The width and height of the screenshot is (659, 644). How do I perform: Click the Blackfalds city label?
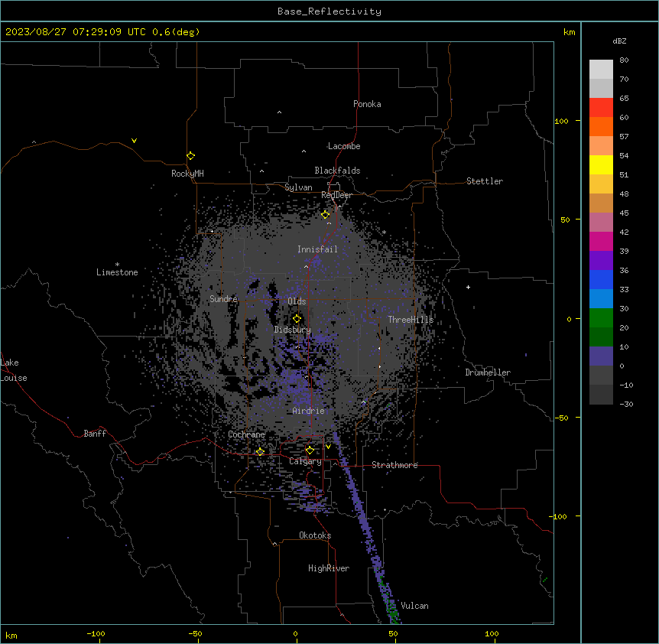coord(337,171)
